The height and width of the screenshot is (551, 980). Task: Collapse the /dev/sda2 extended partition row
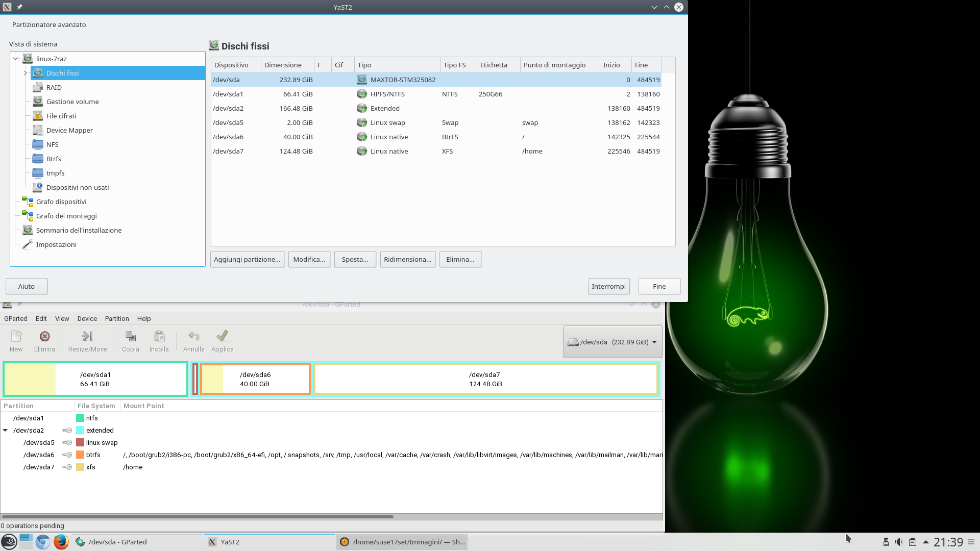click(x=5, y=430)
